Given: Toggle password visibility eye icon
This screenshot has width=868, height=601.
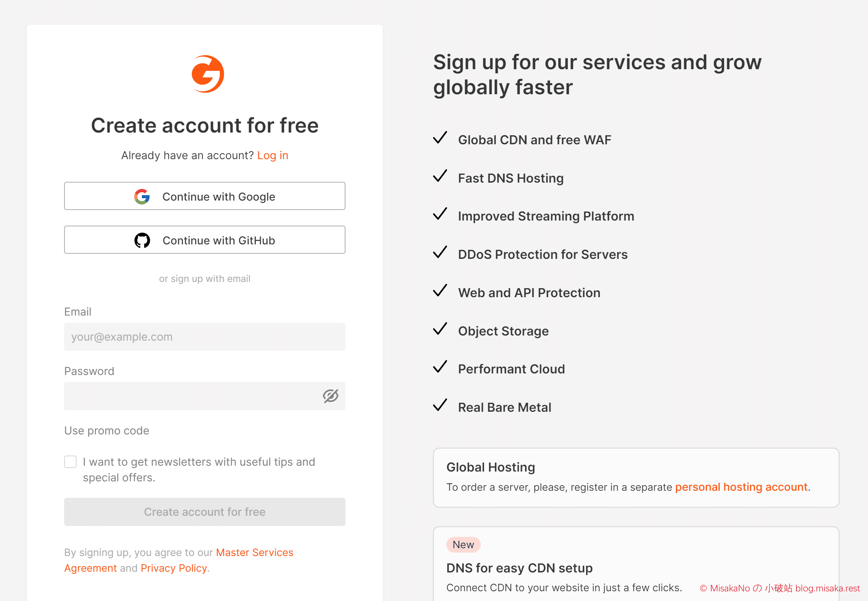Looking at the screenshot, I should (331, 396).
